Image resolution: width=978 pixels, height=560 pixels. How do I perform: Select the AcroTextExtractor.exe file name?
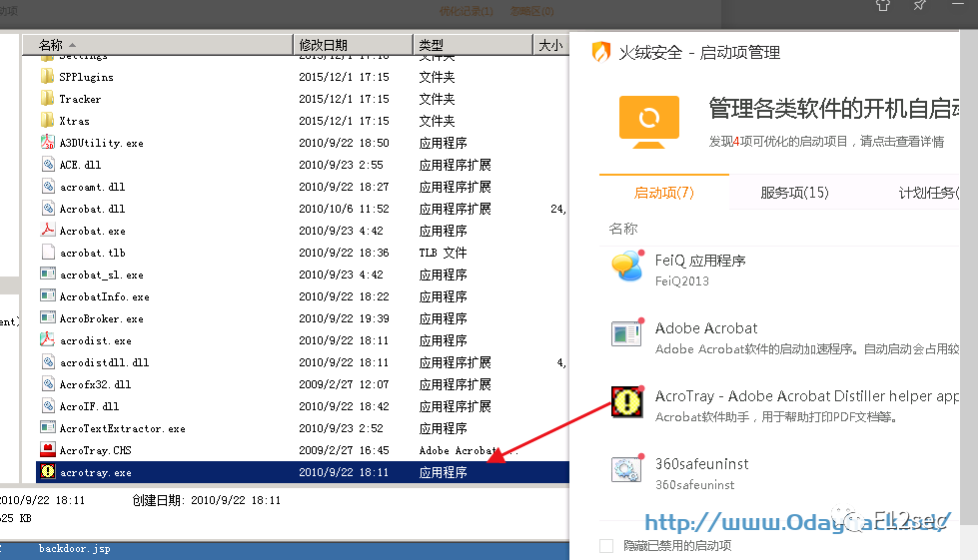coord(122,428)
